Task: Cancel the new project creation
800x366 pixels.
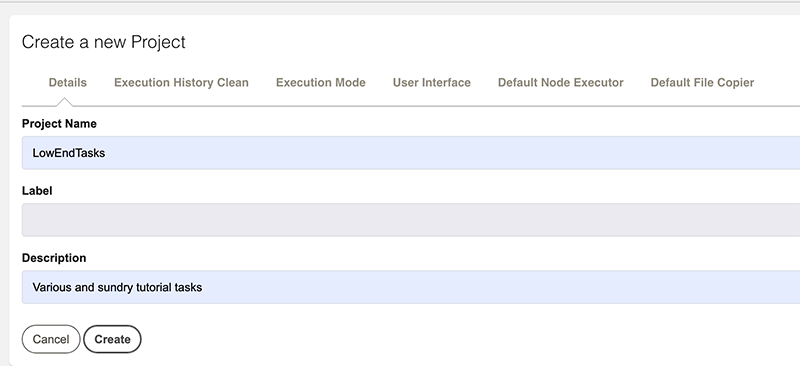Action: coord(51,339)
